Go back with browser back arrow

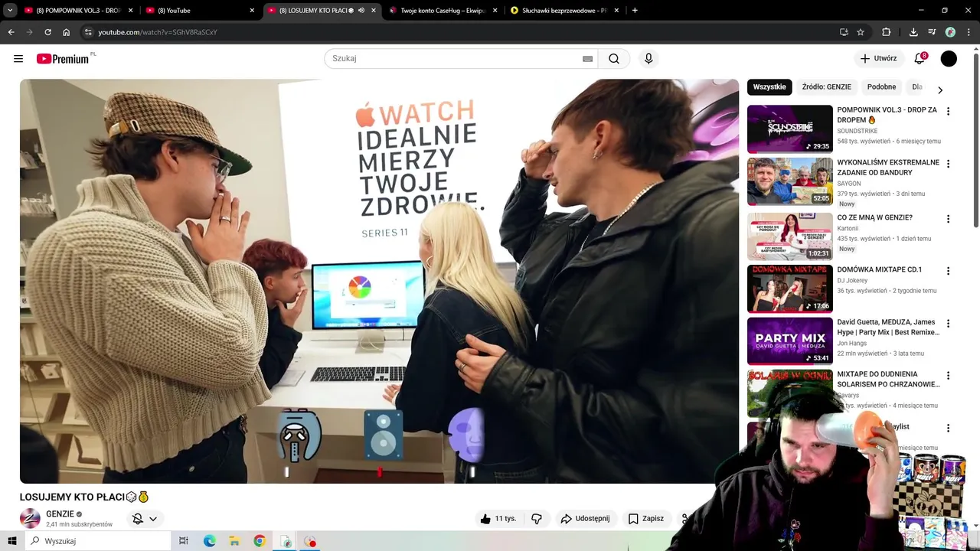coord(11,32)
